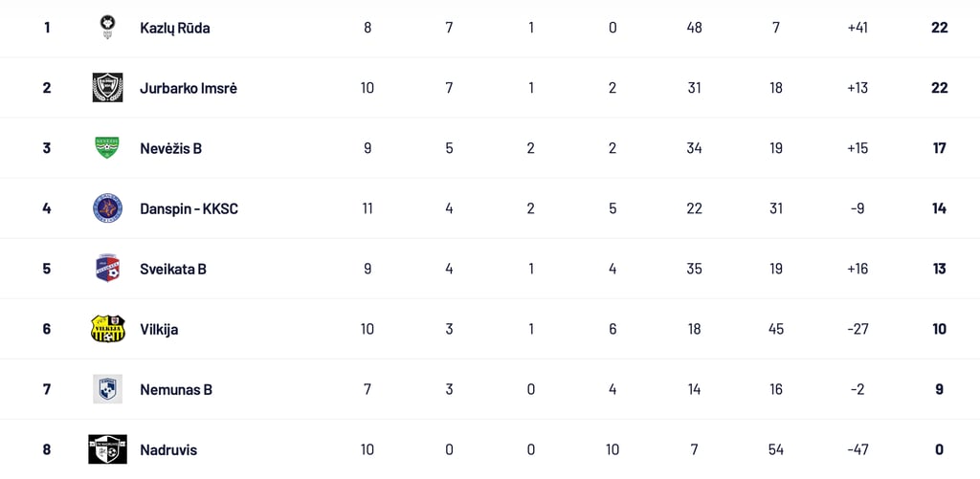
Task: Select the Nevėžis B team name
Action: click(x=170, y=148)
